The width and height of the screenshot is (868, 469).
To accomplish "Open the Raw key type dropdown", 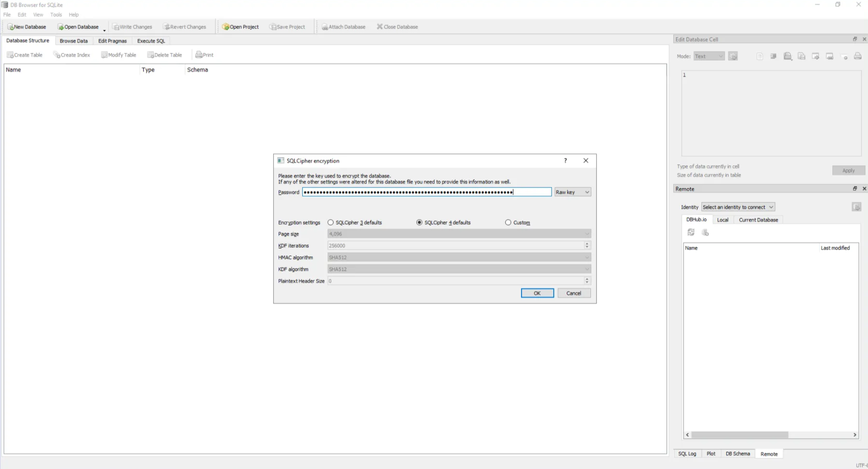I will pyautogui.click(x=573, y=192).
